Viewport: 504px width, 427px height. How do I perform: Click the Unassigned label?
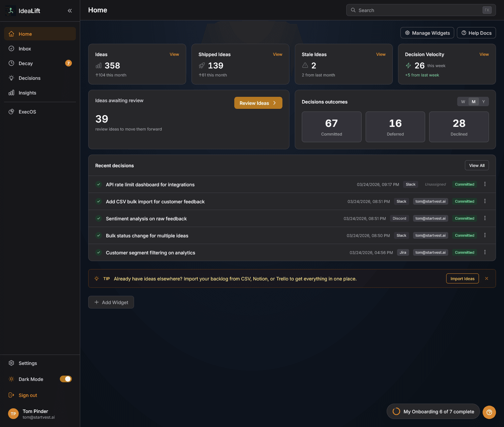[x=435, y=184]
